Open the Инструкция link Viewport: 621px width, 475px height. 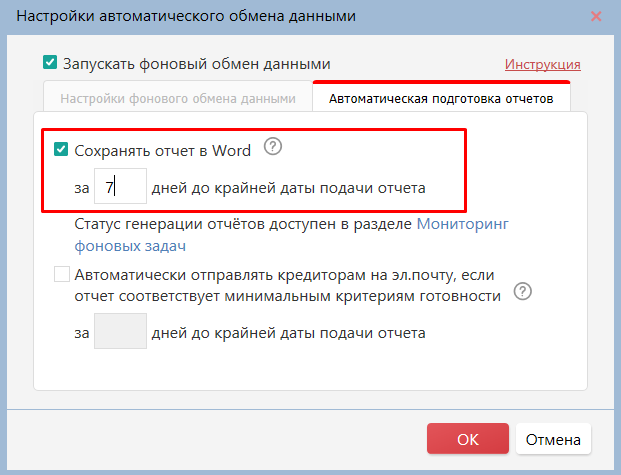(x=543, y=64)
